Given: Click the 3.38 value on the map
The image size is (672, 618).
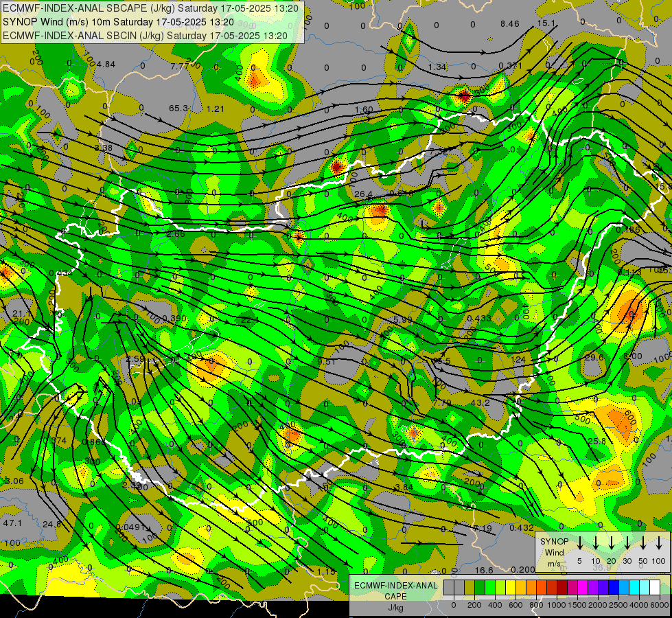Looking at the screenshot, I should pos(103,148).
